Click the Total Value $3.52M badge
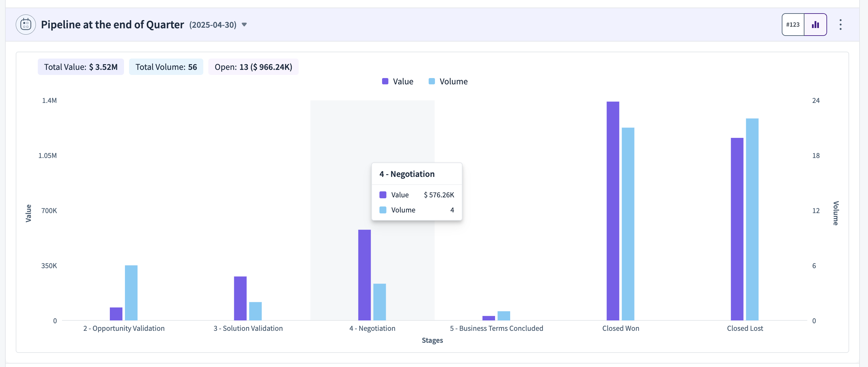Image resolution: width=868 pixels, height=367 pixels. [x=81, y=67]
